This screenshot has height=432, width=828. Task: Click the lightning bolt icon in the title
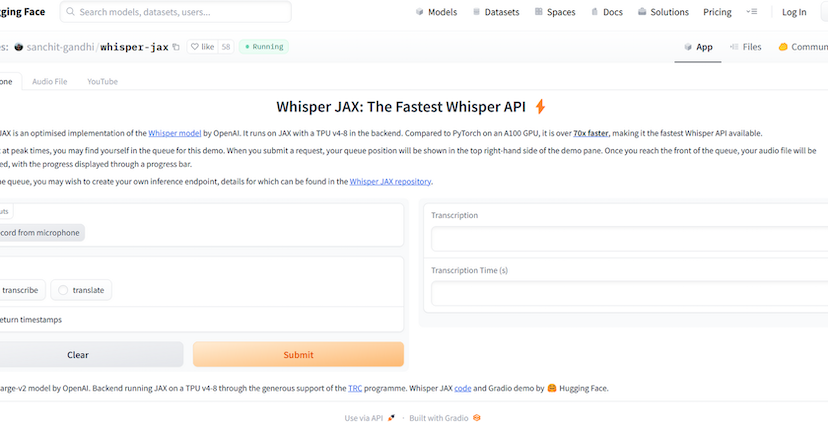(540, 107)
